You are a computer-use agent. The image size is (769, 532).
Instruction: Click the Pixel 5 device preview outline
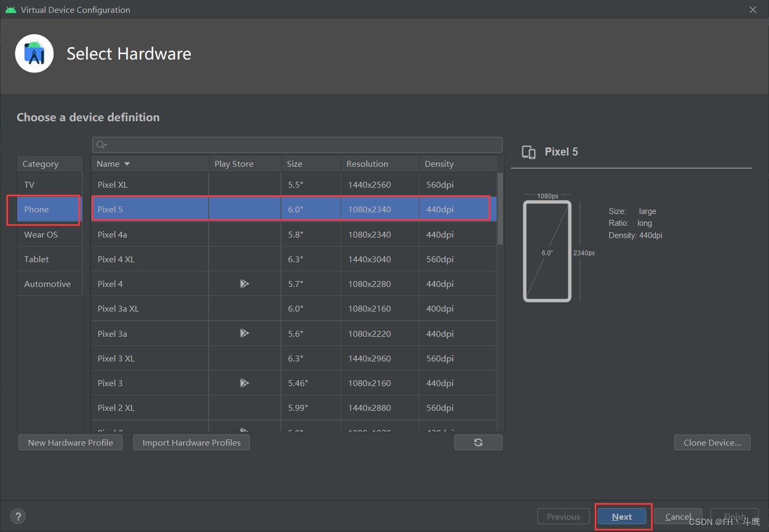[547, 252]
